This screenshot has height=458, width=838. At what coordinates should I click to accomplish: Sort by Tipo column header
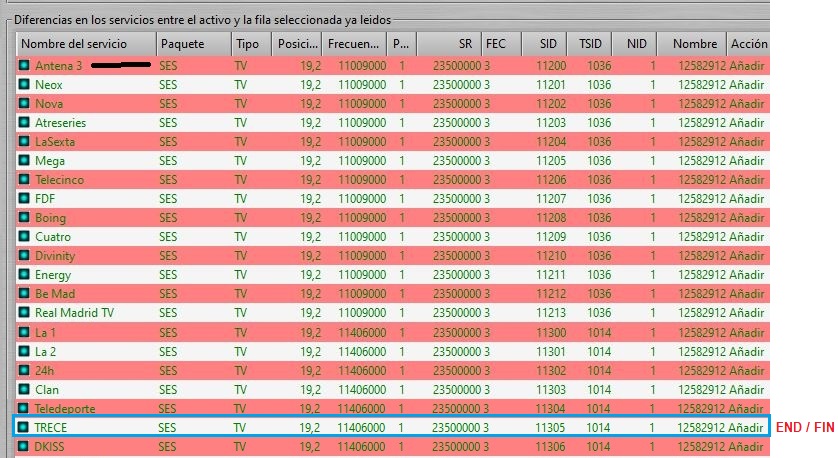coord(252,44)
